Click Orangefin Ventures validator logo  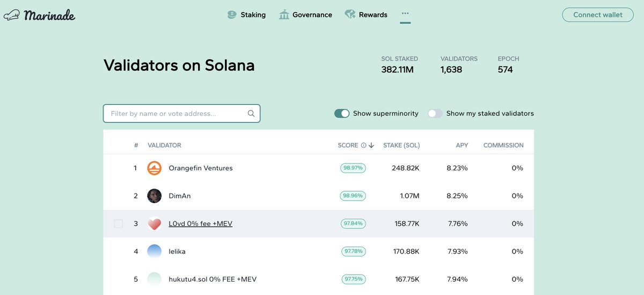(154, 168)
